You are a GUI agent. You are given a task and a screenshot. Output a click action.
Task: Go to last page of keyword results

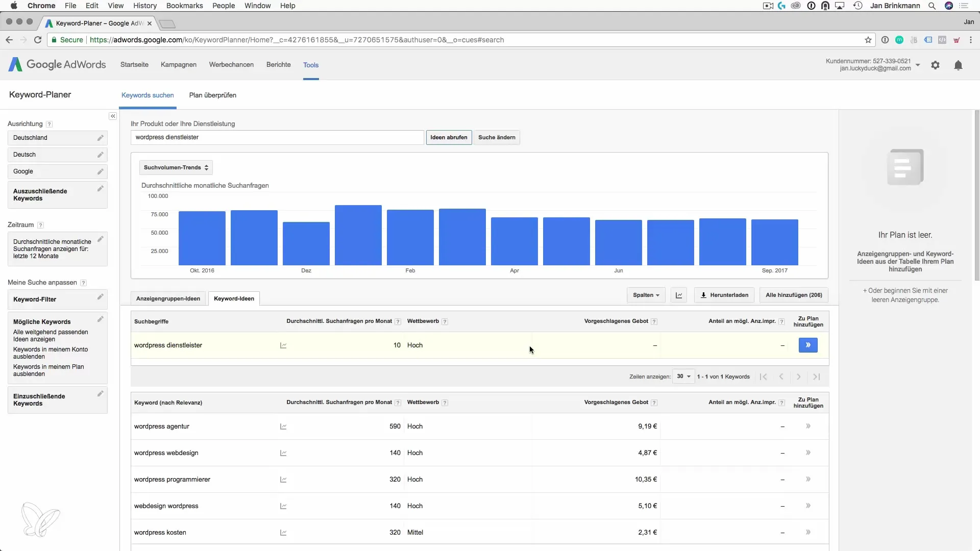click(x=816, y=377)
